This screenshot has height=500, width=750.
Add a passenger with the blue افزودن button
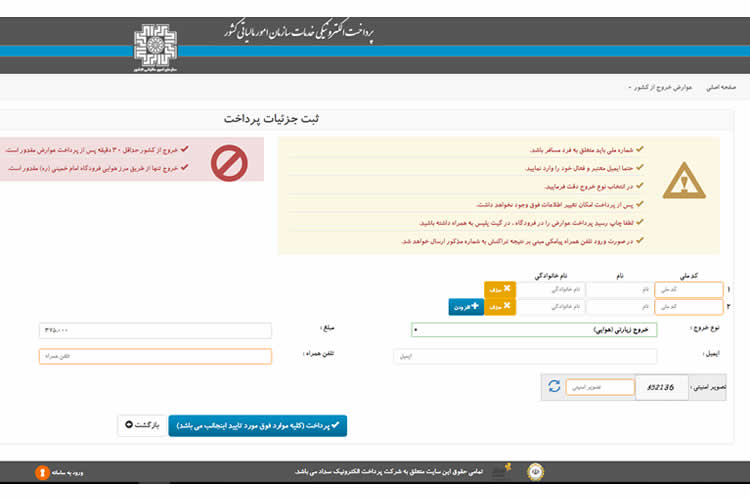click(x=466, y=307)
